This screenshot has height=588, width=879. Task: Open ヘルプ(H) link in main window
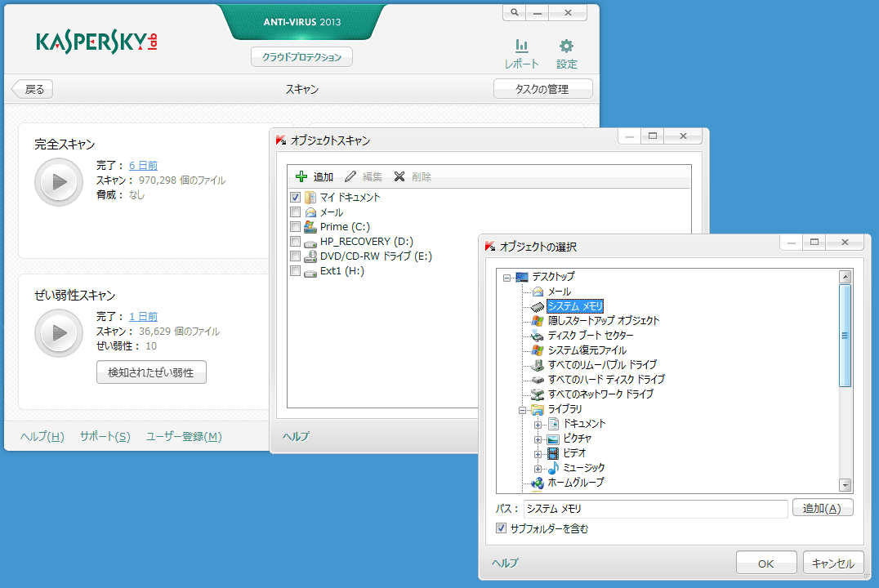pos(42,436)
